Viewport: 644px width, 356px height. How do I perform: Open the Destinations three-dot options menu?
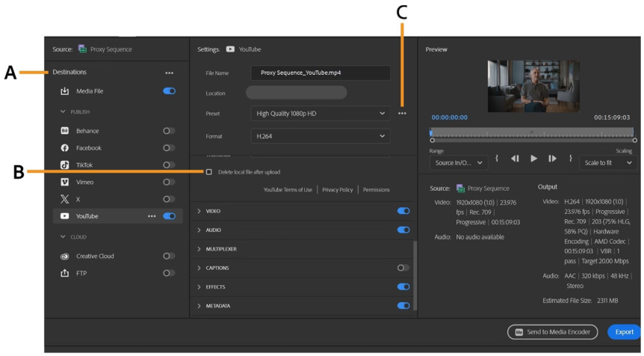(169, 73)
